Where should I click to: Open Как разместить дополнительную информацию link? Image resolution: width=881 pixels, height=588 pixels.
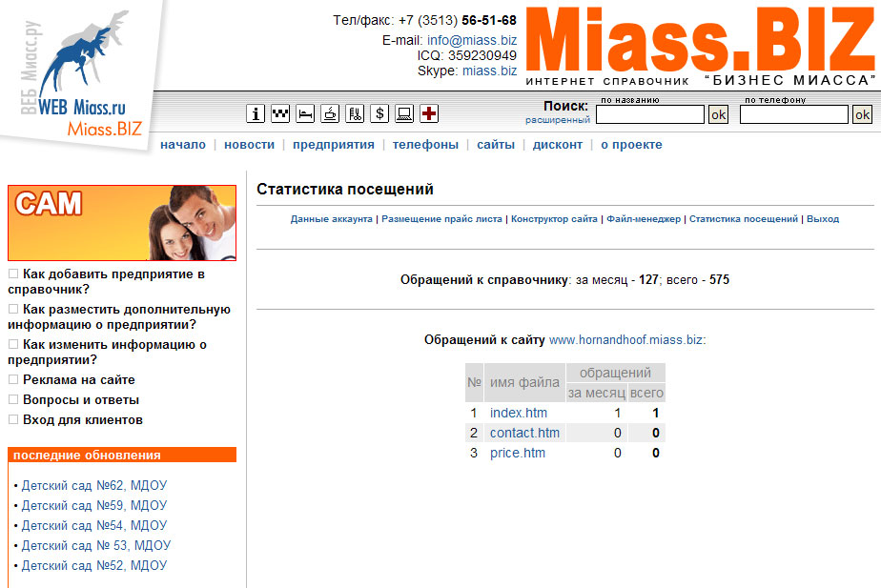(119, 316)
